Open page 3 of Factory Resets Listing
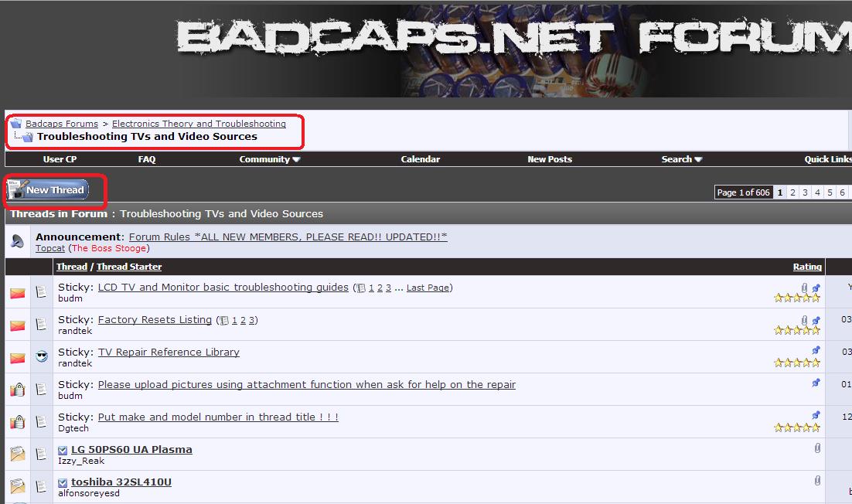 [x=251, y=321]
